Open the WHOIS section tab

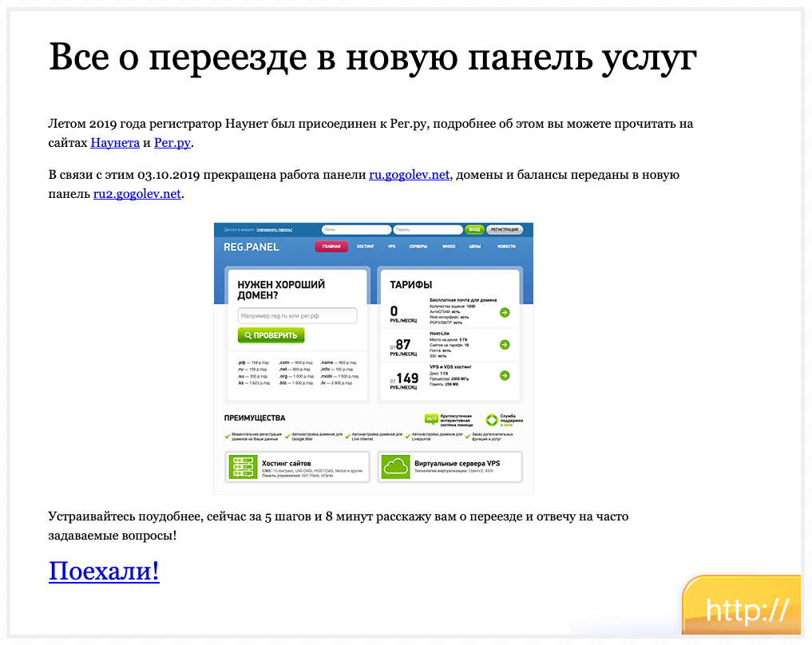click(x=449, y=247)
